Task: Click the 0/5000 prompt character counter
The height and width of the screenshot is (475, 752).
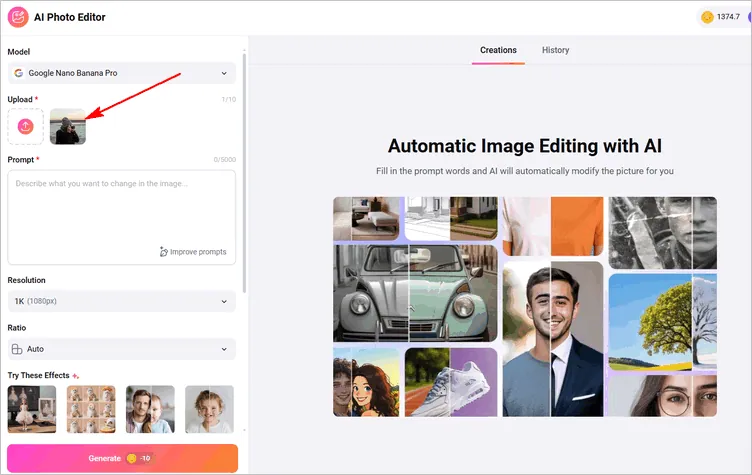Action: tap(224, 159)
